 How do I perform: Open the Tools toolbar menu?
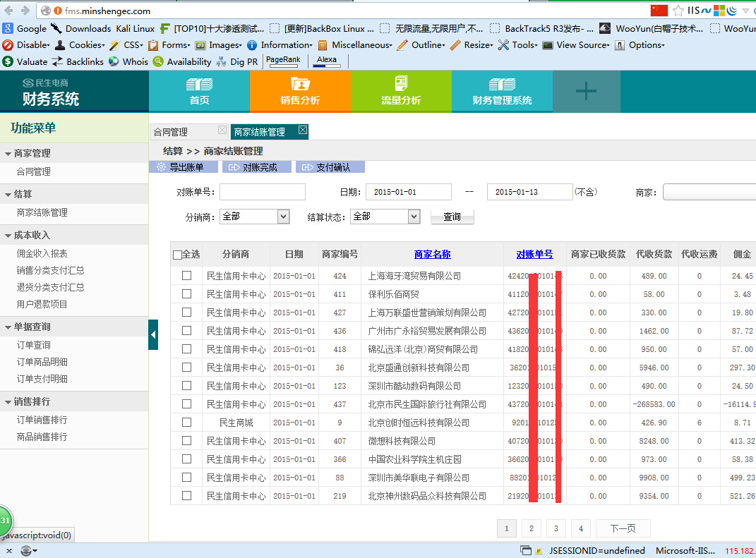(x=518, y=45)
